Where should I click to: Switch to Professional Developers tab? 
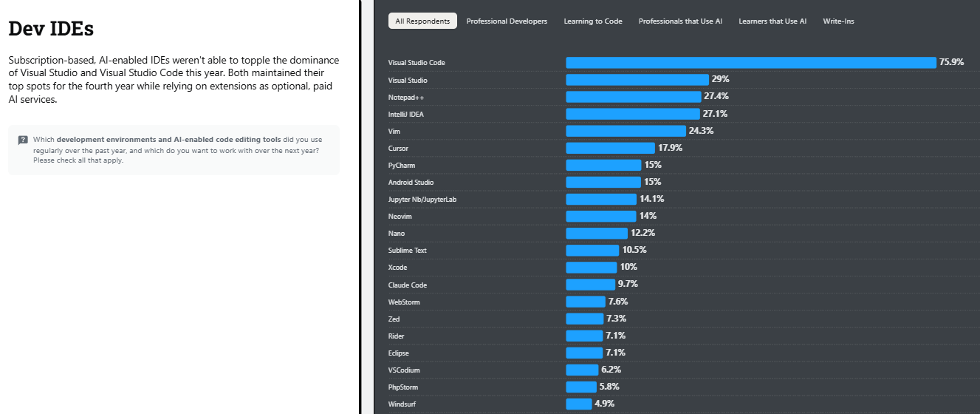[507, 21]
